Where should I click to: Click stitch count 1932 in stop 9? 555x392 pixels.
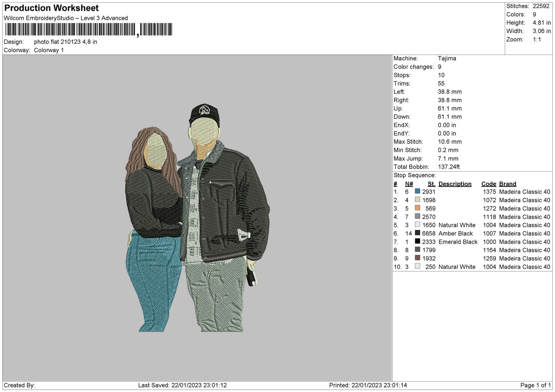pos(429,258)
